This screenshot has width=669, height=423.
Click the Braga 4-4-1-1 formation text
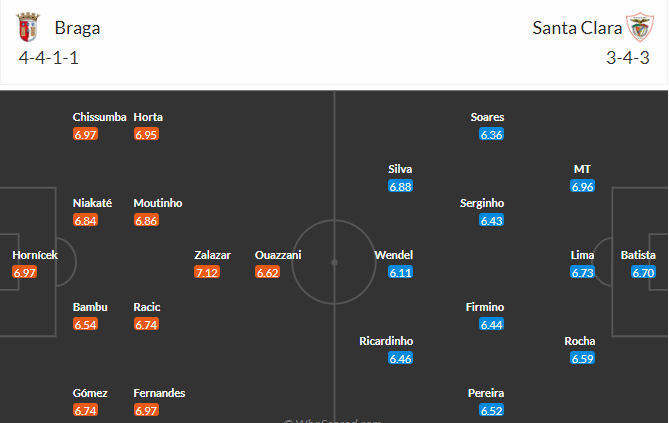49,58
